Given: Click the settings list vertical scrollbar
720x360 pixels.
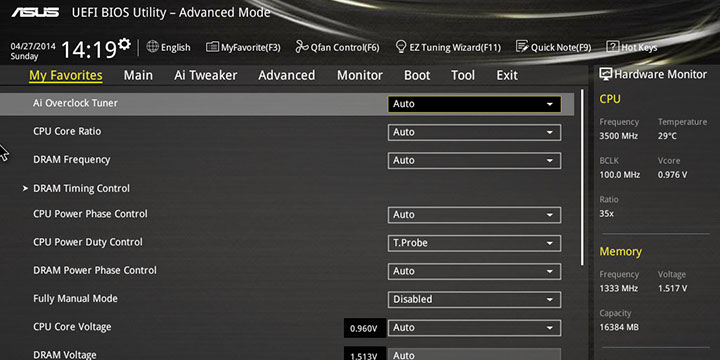Looking at the screenshot, I should [583, 177].
